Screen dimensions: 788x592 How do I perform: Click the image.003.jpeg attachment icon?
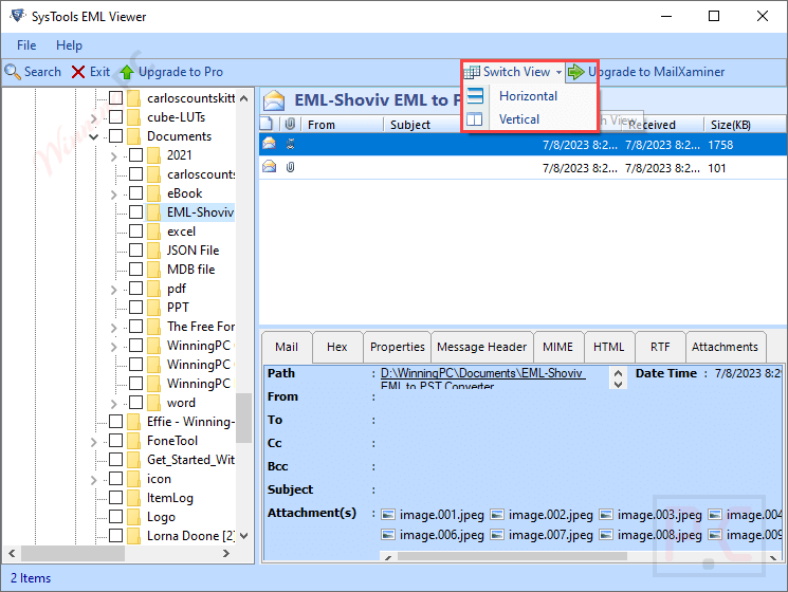(x=606, y=515)
